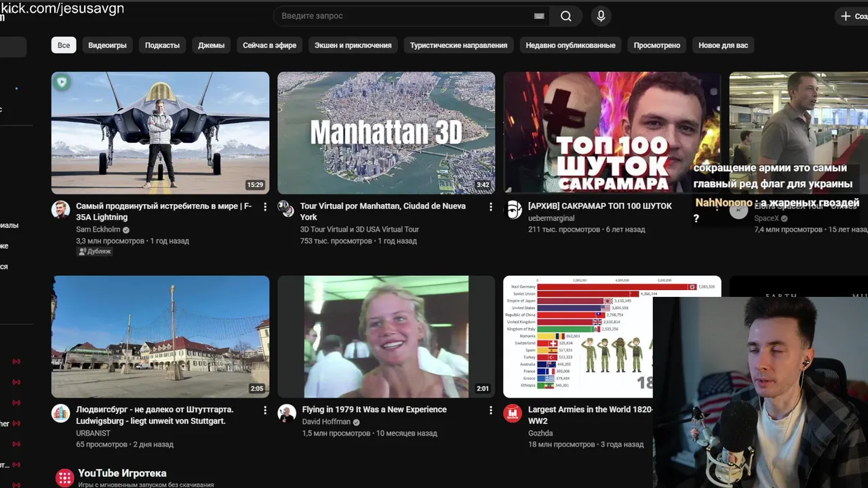This screenshot has height=488, width=868.
Task: Open 3D Tour Virtual channel avatar
Action: pos(287,209)
